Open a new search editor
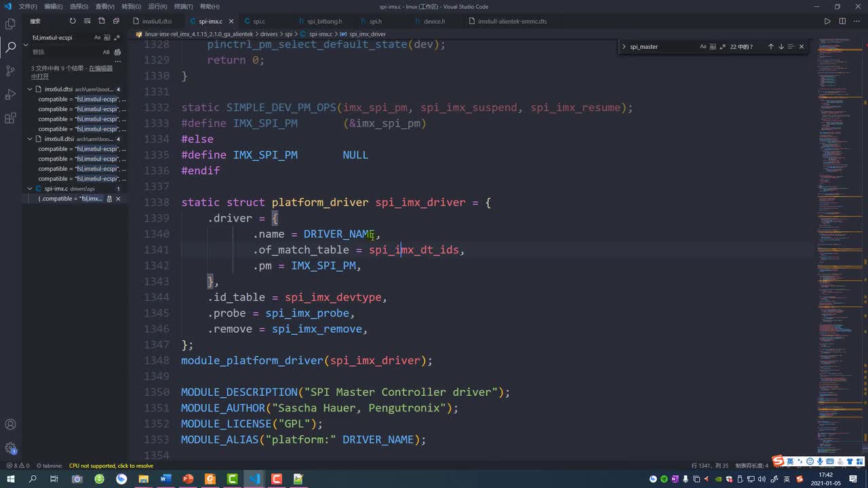This screenshot has width=868, height=488. (x=102, y=21)
